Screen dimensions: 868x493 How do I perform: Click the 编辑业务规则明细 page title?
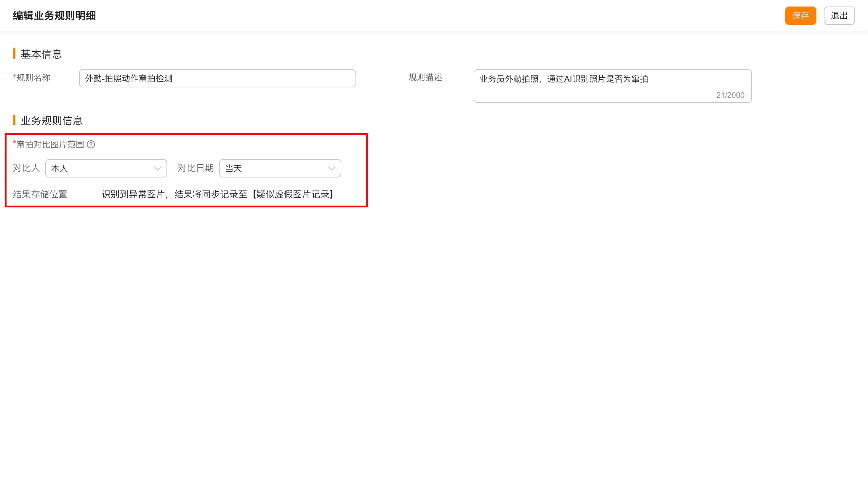coord(55,16)
